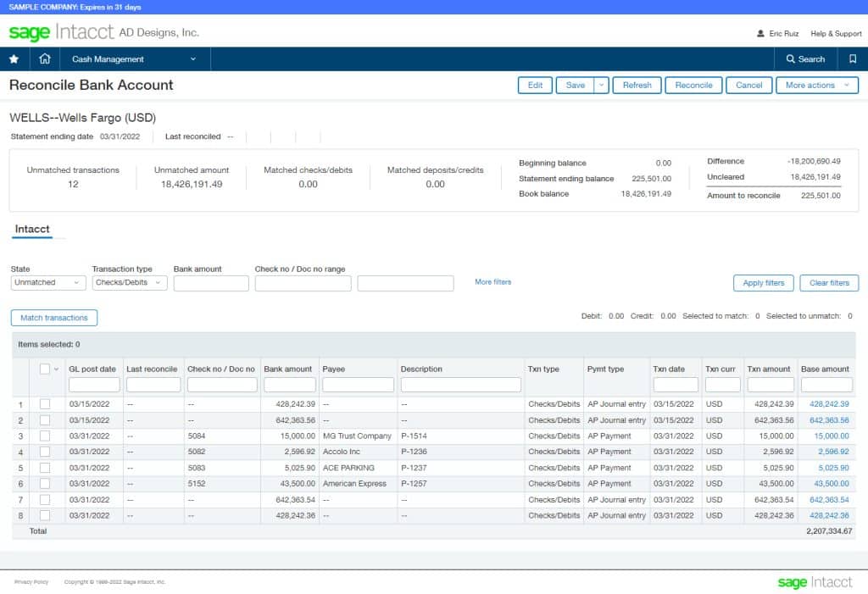The image size is (868, 594).
Task: Open bookmarks with the bookmark icon
Action: (x=853, y=59)
